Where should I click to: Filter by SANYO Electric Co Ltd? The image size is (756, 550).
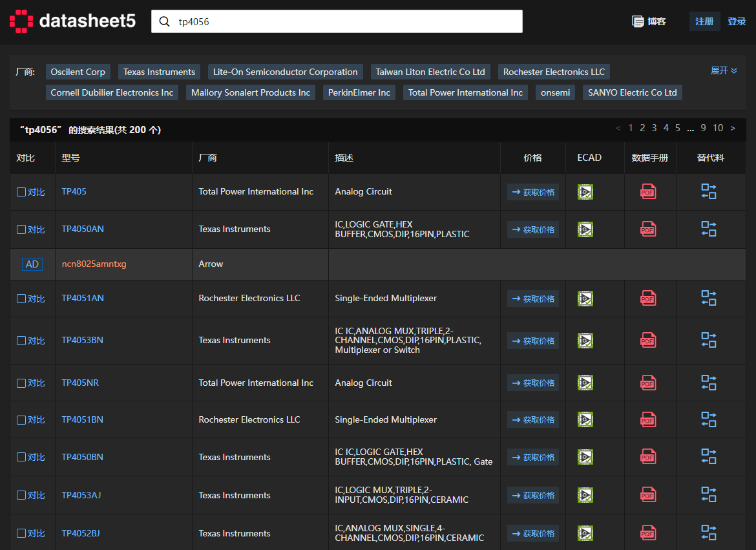(x=632, y=92)
